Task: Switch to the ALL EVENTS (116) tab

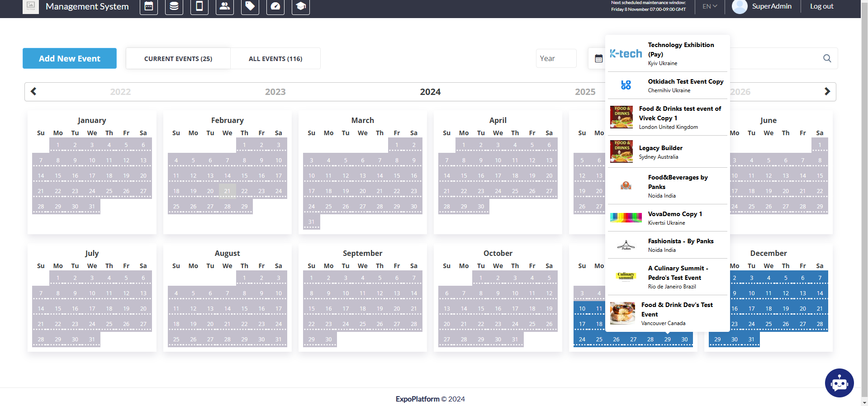Action: point(275,59)
